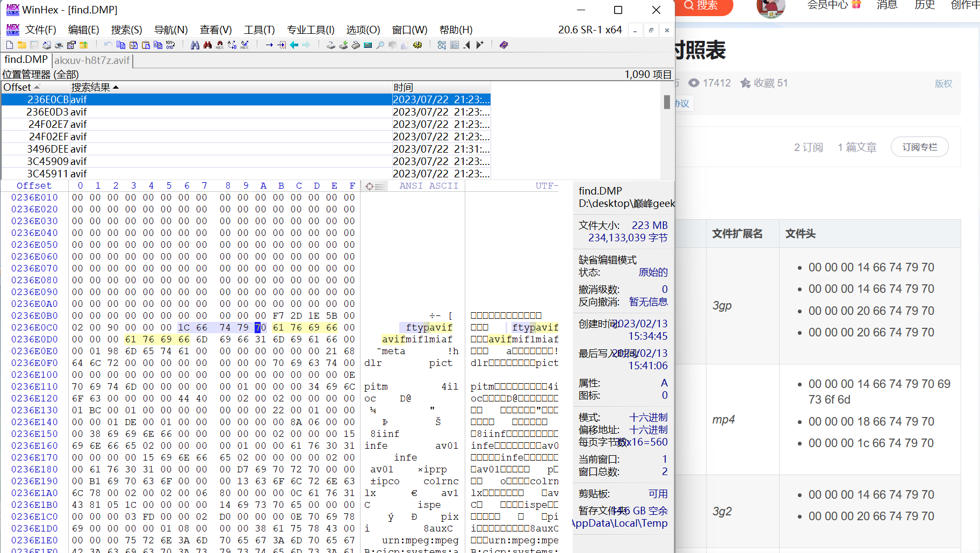Open 导航(N) menu
This screenshot has width=980, height=553.
(x=171, y=30)
